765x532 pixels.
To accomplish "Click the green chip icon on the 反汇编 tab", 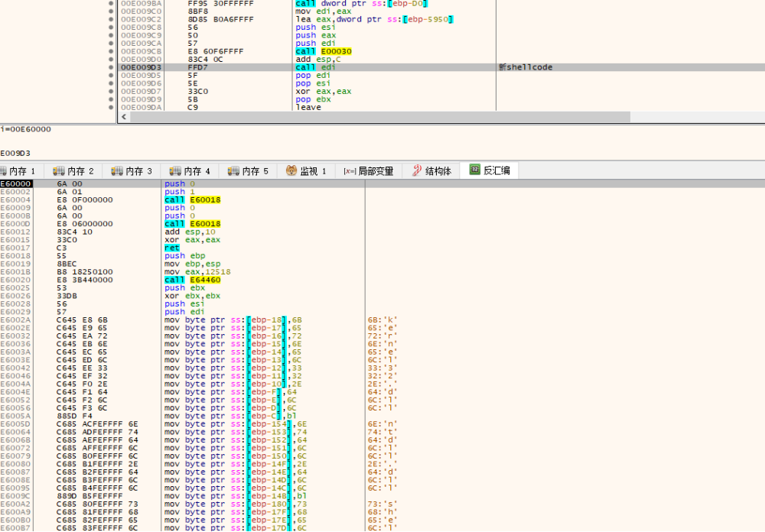I will tap(474, 170).
